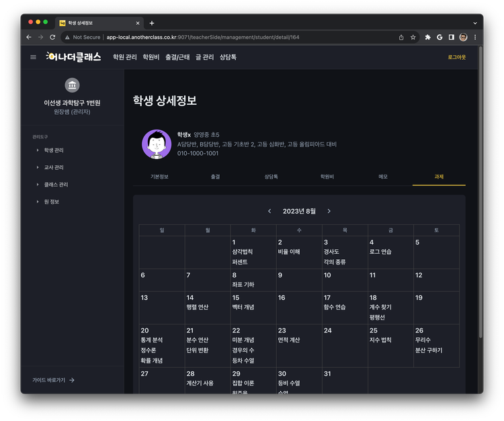Click 통계 분석 on August 20
The height and width of the screenshot is (421, 504).
[x=152, y=340]
